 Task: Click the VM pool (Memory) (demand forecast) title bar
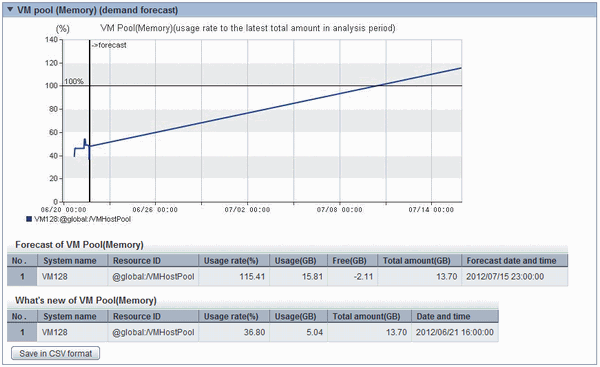click(x=300, y=10)
